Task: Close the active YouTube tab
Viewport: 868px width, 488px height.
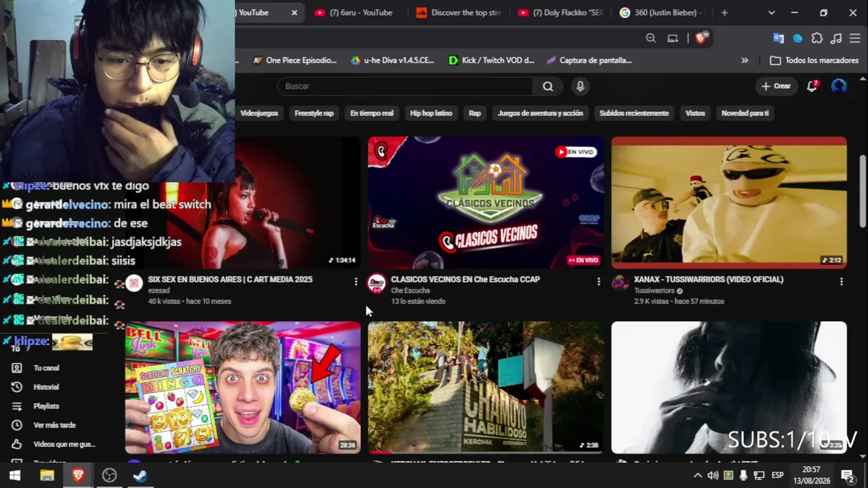Action: tap(294, 12)
